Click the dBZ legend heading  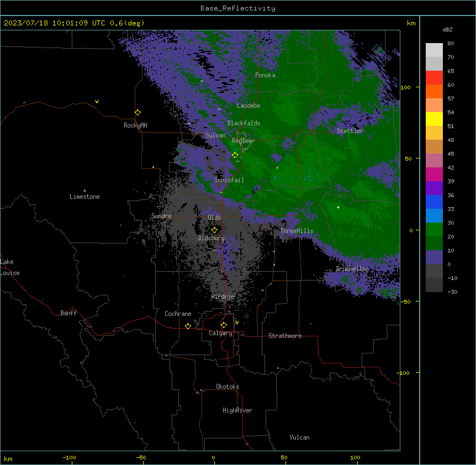(447, 30)
